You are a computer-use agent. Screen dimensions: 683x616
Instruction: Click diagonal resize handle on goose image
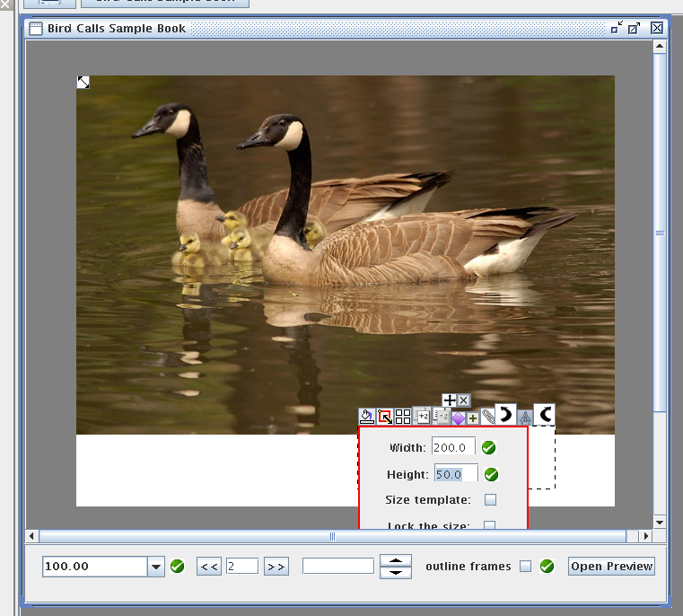coord(83,82)
